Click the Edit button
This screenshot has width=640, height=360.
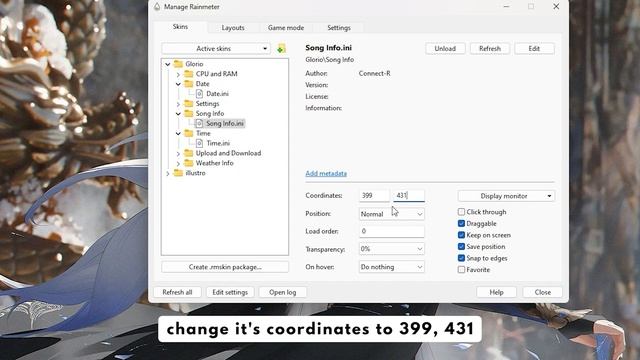coord(534,49)
